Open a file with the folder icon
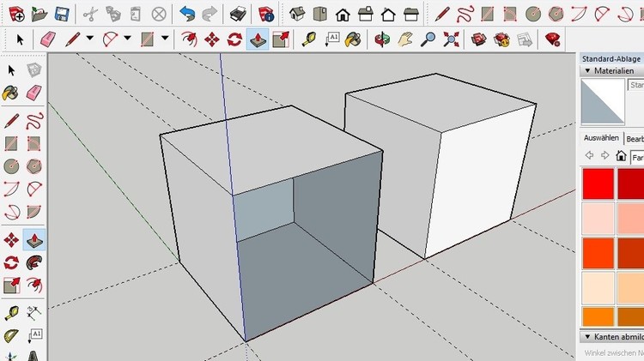This screenshot has height=361, width=644. coord(39,14)
